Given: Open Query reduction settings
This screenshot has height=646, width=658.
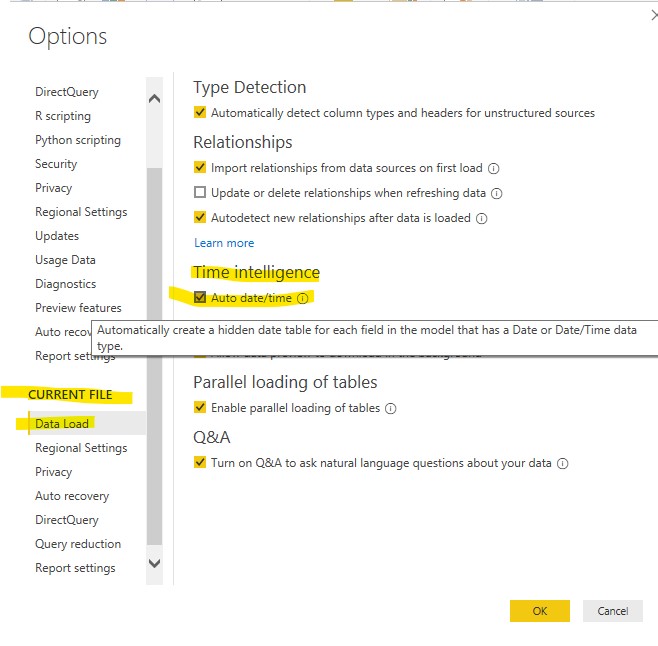Looking at the screenshot, I should pyautogui.click(x=78, y=544).
